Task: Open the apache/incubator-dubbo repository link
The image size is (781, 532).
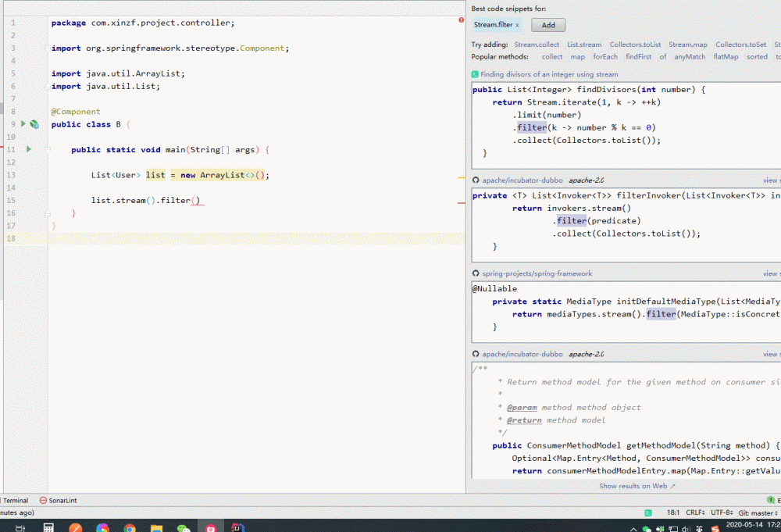Action: pyautogui.click(x=522, y=180)
